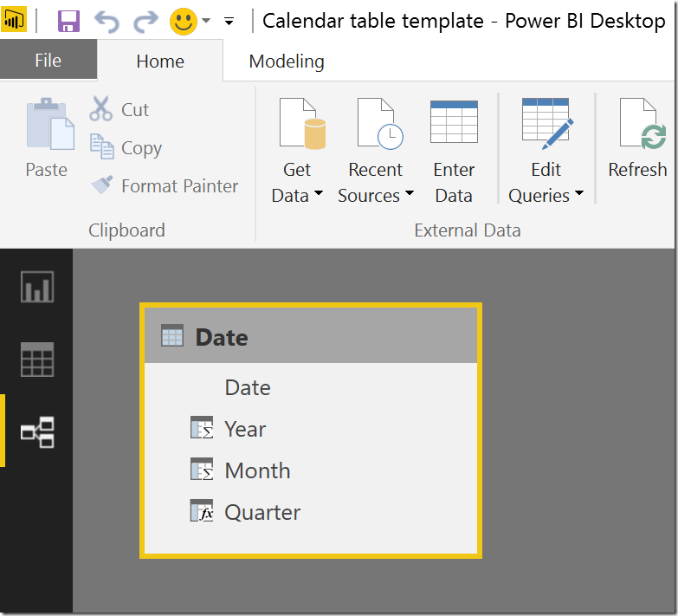Click the Save icon in title bar

click(68, 21)
